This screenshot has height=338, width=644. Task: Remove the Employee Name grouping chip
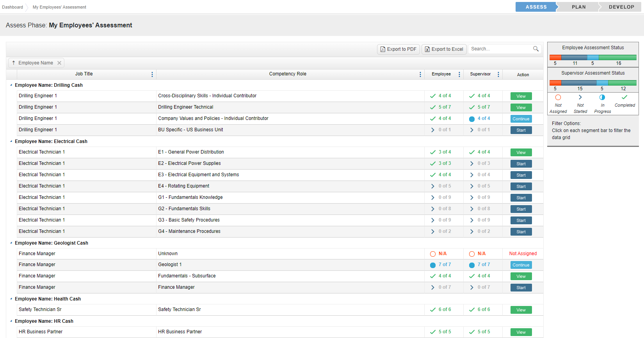(59, 63)
